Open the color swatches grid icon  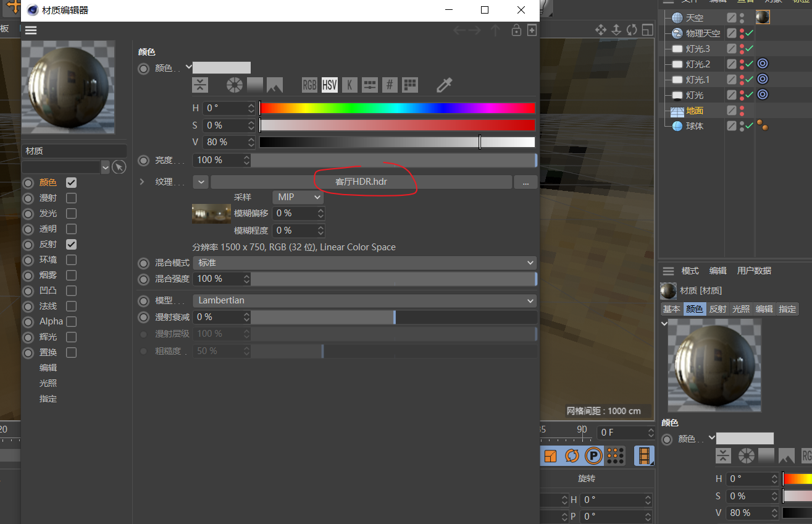(410, 85)
